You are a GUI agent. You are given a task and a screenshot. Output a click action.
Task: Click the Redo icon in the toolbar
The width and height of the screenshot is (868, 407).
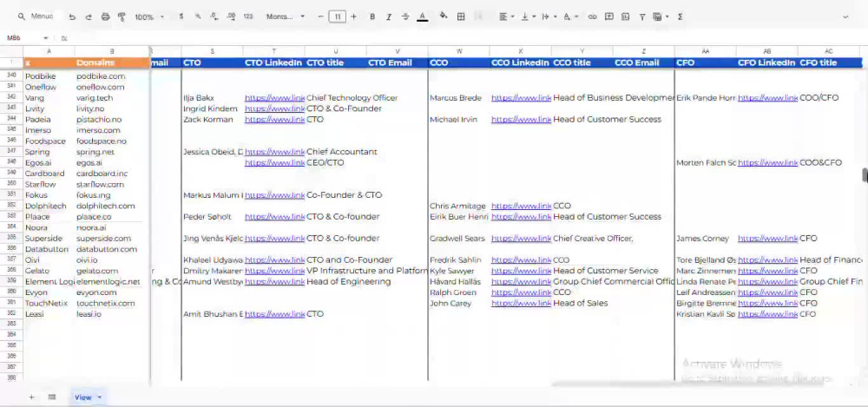point(89,16)
